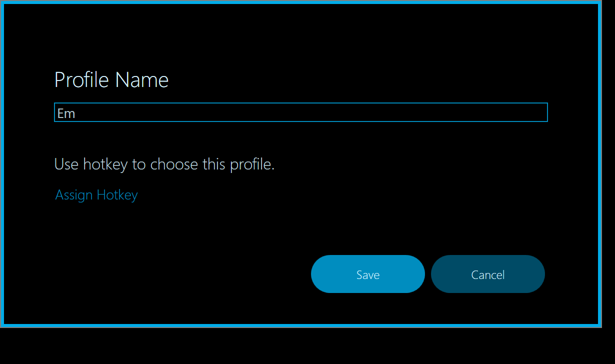
Task: Click Cancel to dismiss the dialog
Action: [x=487, y=274]
